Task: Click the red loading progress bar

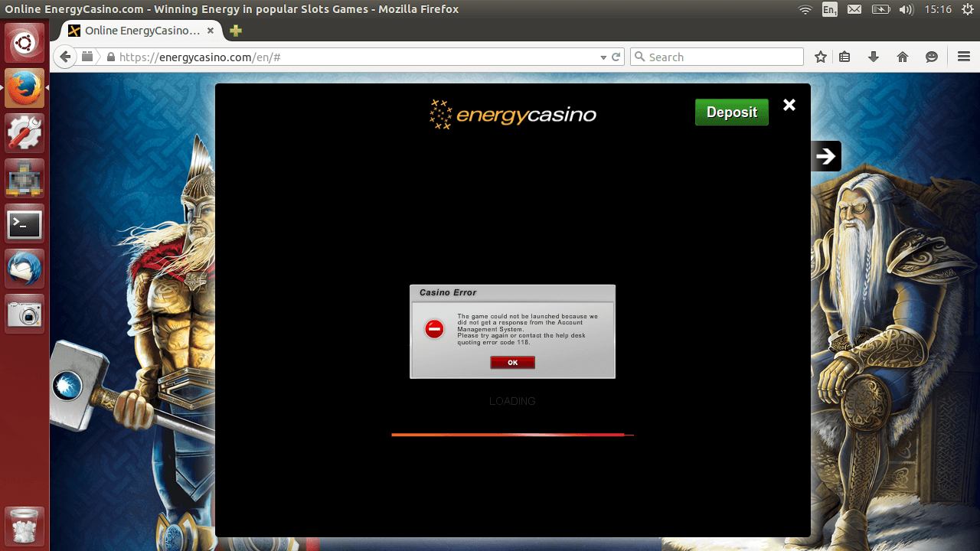Action: (512, 435)
